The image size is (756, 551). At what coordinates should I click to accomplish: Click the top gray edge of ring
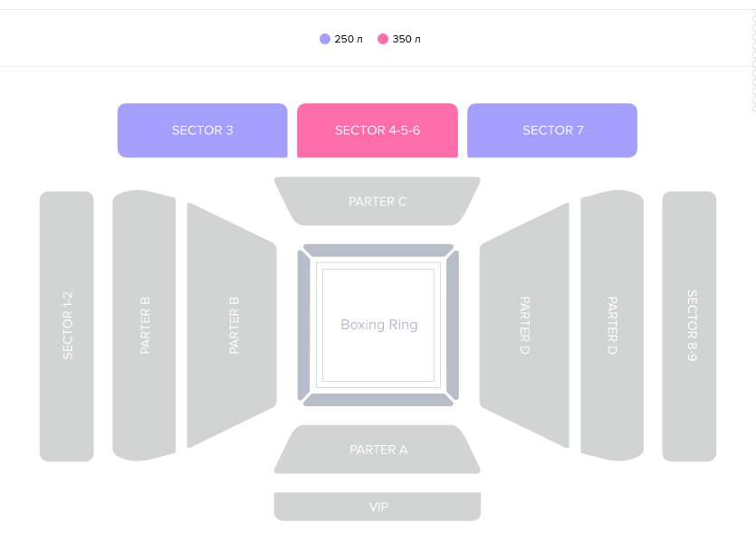378,251
